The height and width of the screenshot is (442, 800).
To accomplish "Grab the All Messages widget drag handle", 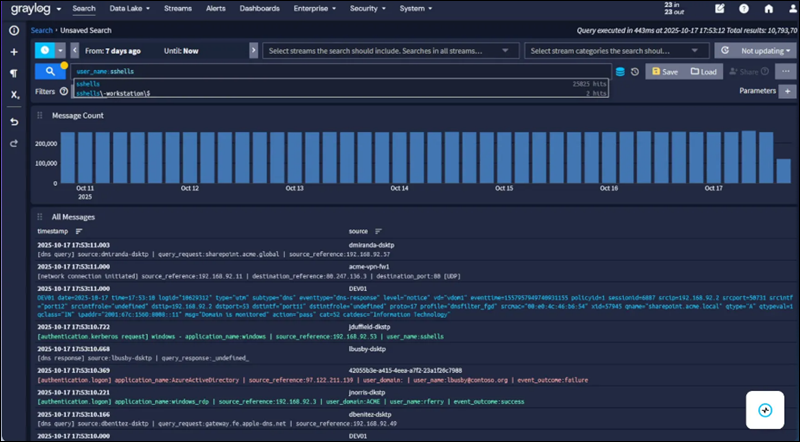I will (40, 217).
